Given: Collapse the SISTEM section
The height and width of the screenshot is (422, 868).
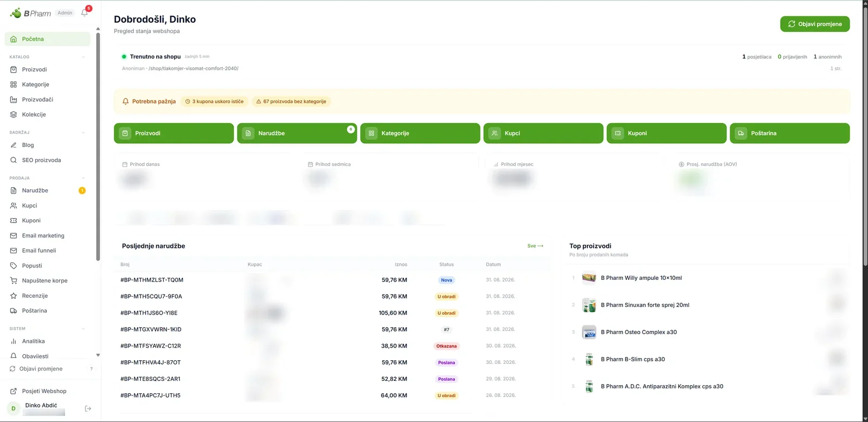Looking at the screenshot, I should pos(83,329).
